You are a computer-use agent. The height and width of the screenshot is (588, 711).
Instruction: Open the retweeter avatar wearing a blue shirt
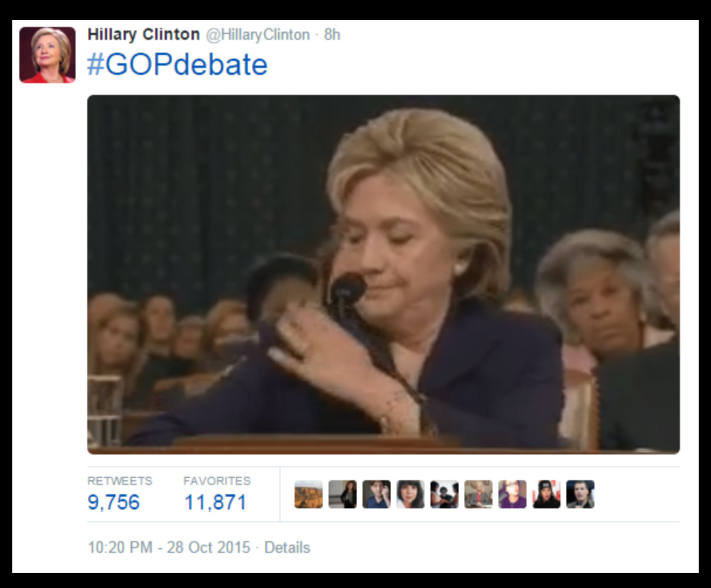pos(376,494)
